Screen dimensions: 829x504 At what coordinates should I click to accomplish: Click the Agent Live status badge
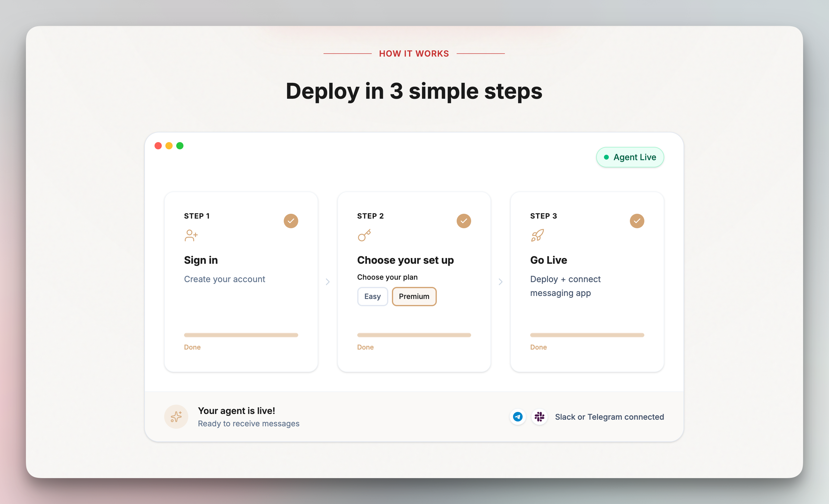point(630,157)
